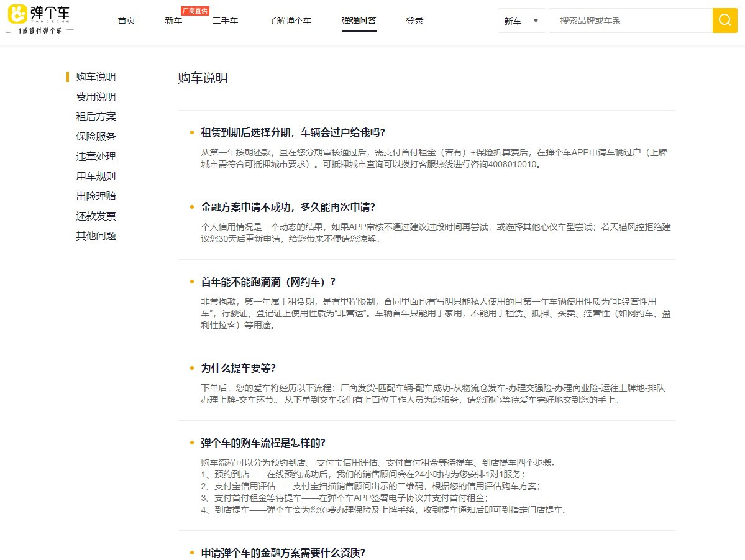Open the 二手车 navigation item
Image resolution: width=745 pixels, height=560 pixels.
click(x=225, y=21)
